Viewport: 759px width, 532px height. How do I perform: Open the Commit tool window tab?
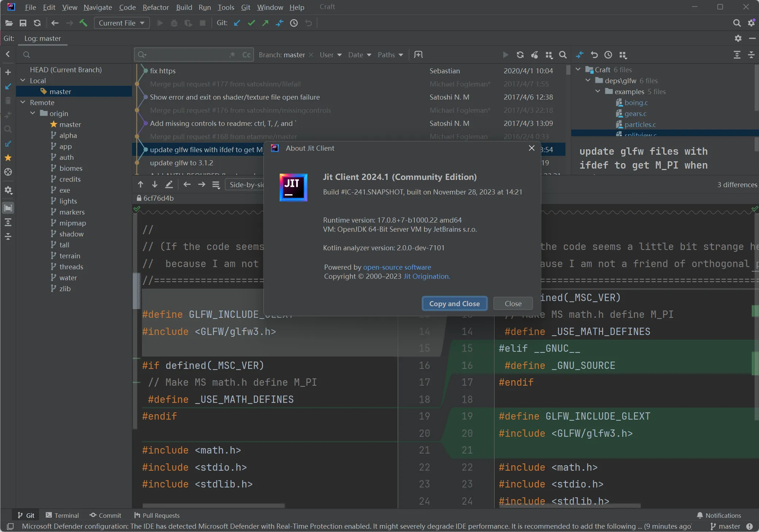[105, 515]
